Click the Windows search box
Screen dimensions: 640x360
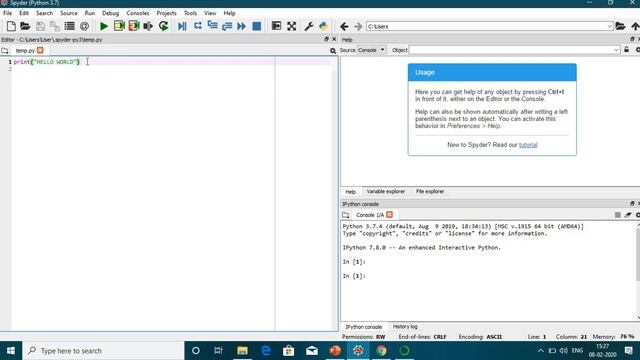[103, 351]
